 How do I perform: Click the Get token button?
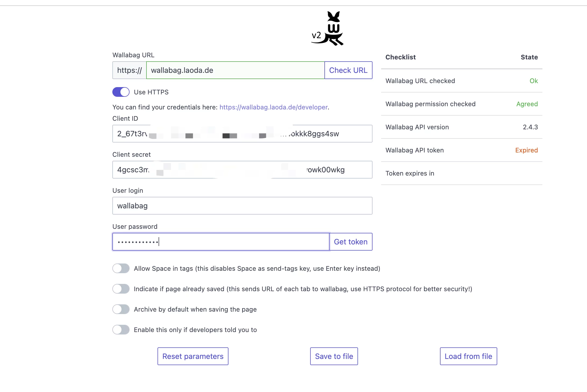coord(350,242)
